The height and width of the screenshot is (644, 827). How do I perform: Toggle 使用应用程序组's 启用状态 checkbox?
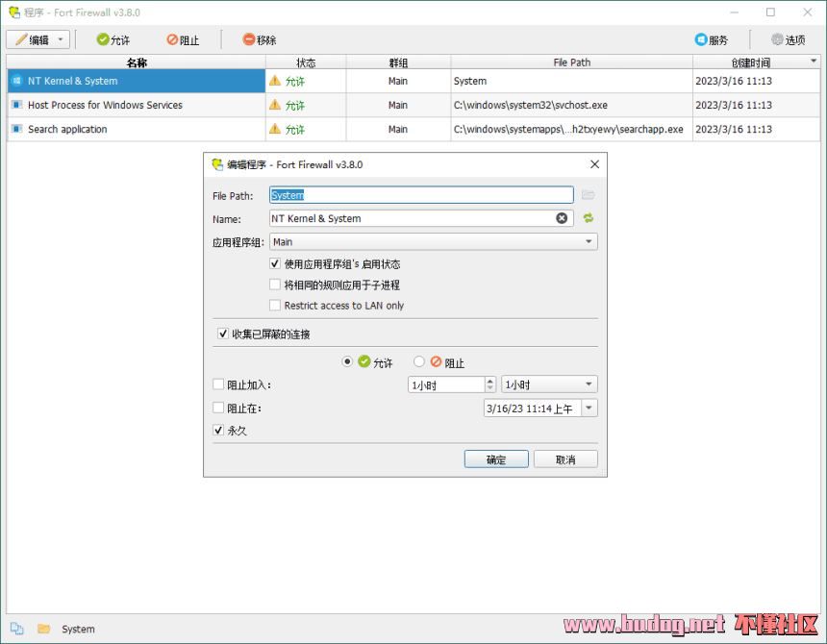tap(275, 263)
